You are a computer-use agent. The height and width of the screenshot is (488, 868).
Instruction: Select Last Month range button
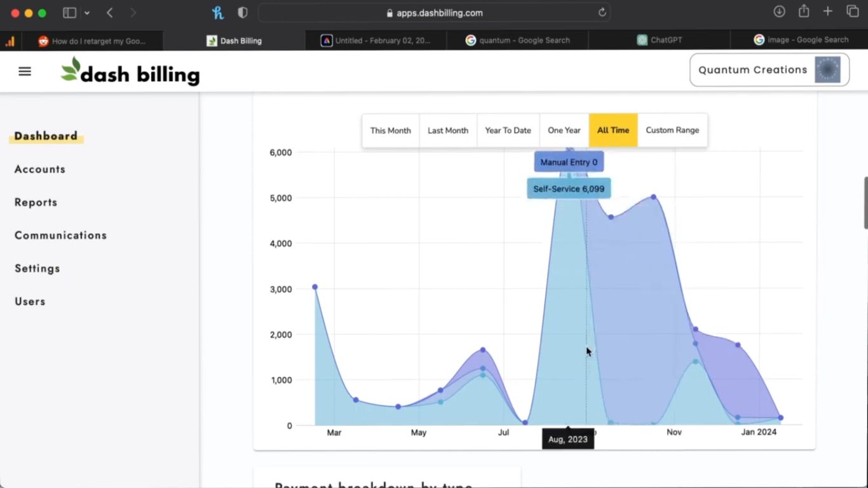(x=448, y=130)
